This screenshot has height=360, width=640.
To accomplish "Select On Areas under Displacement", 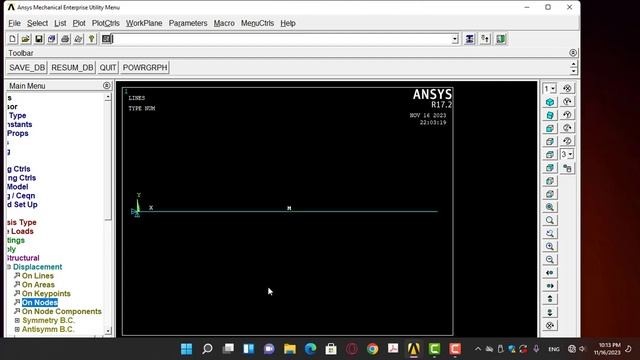I will pyautogui.click(x=38, y=285).
